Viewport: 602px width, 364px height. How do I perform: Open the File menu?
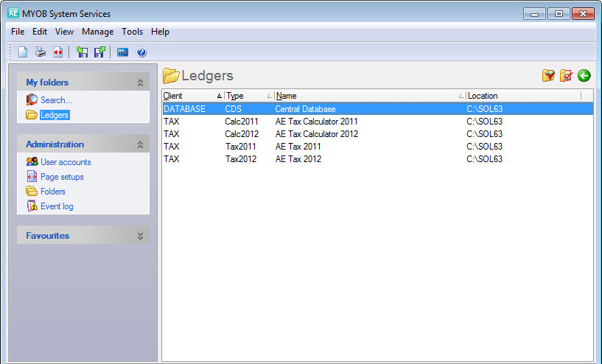click(18, 32)
